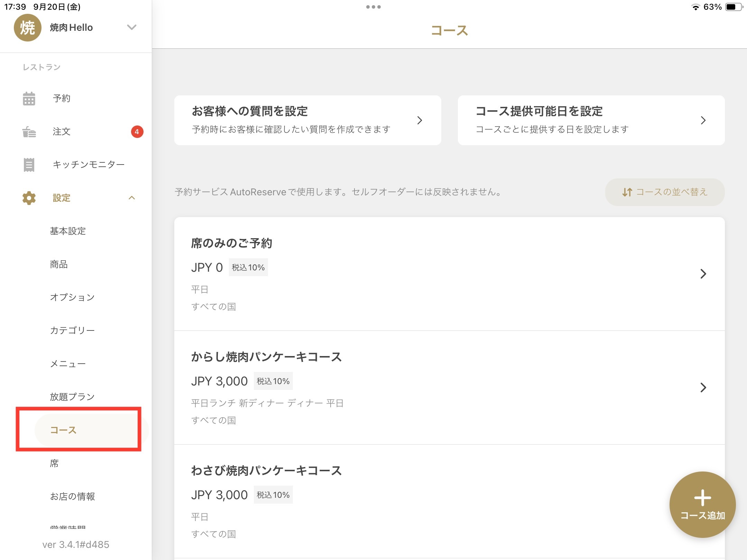Open the キッチンモニター receipt icon
Viewport: 747px width, 560px height.
[29, 165]
